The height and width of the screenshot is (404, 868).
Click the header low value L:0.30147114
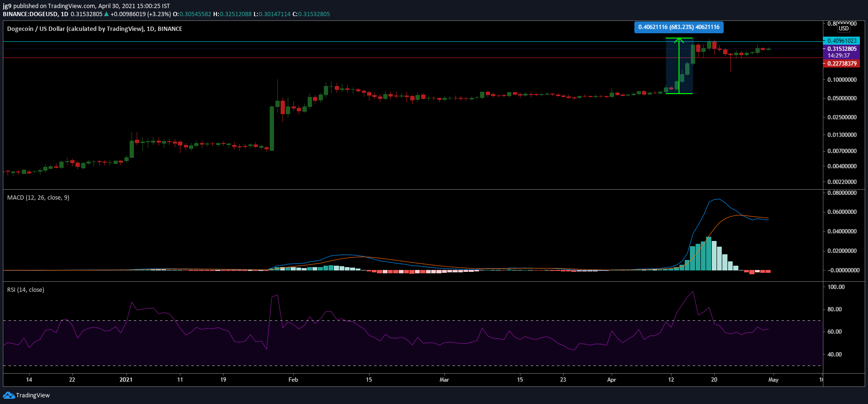pos(272,14)
